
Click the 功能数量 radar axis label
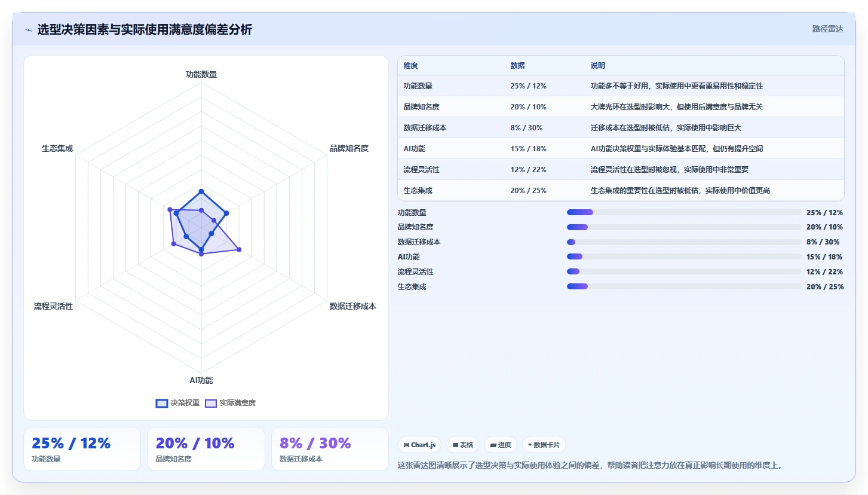(x=201, y=75)
